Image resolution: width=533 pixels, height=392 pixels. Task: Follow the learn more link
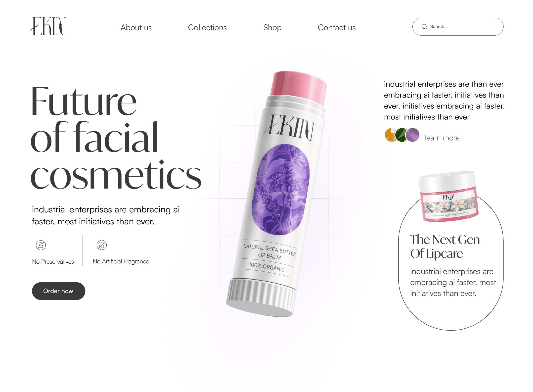442,138
